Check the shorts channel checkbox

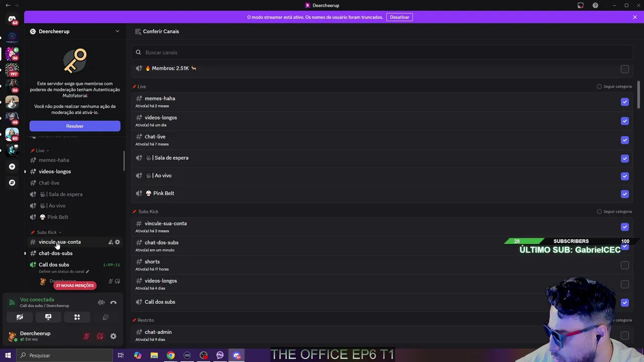pos(625,265)
